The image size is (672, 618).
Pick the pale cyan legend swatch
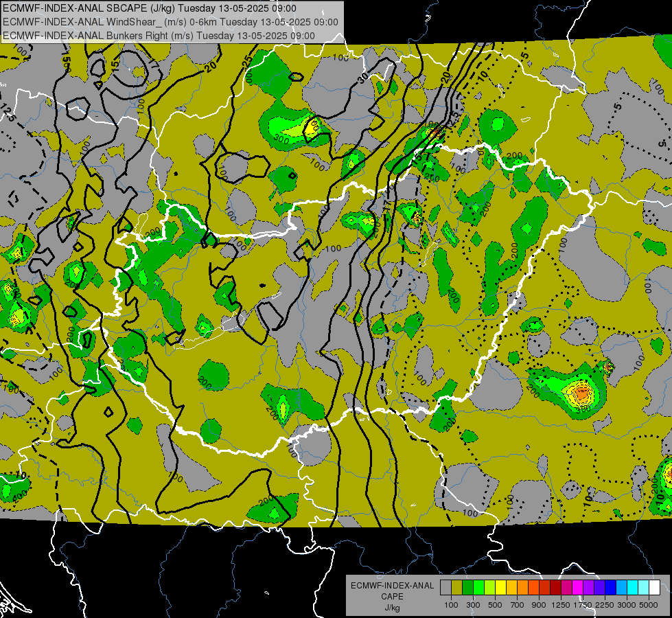[644, 588]
